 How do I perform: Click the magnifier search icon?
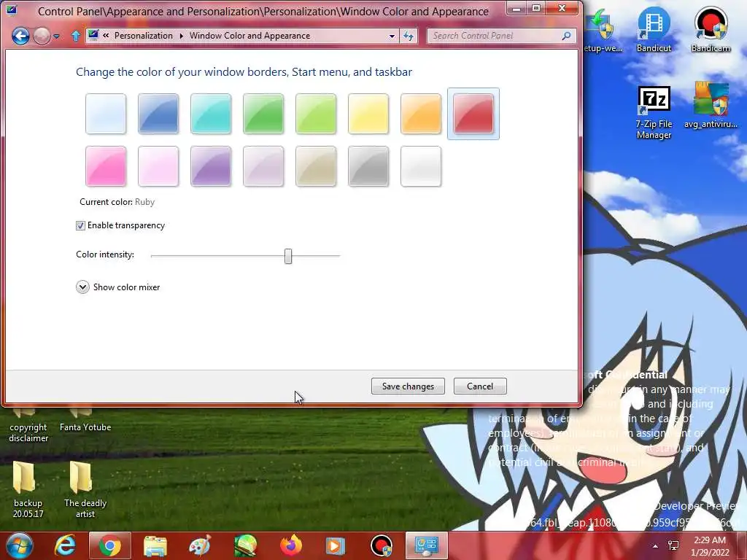point(566,36)
